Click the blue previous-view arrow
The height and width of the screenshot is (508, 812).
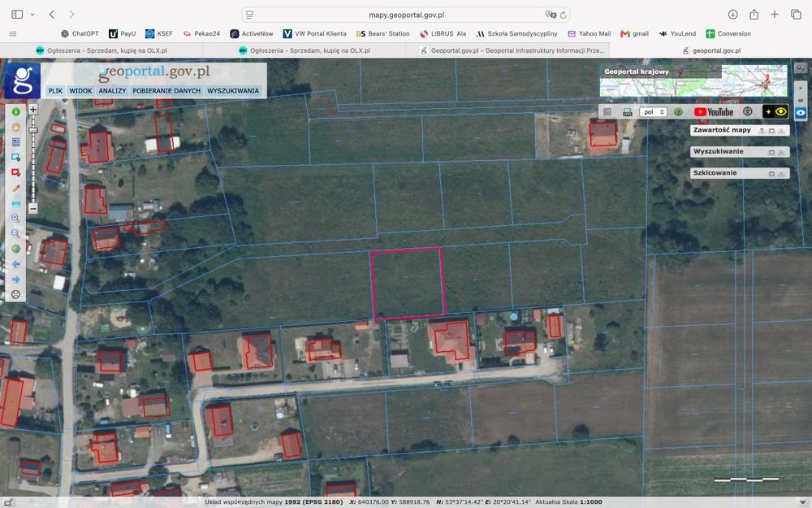tap(16, 264)
